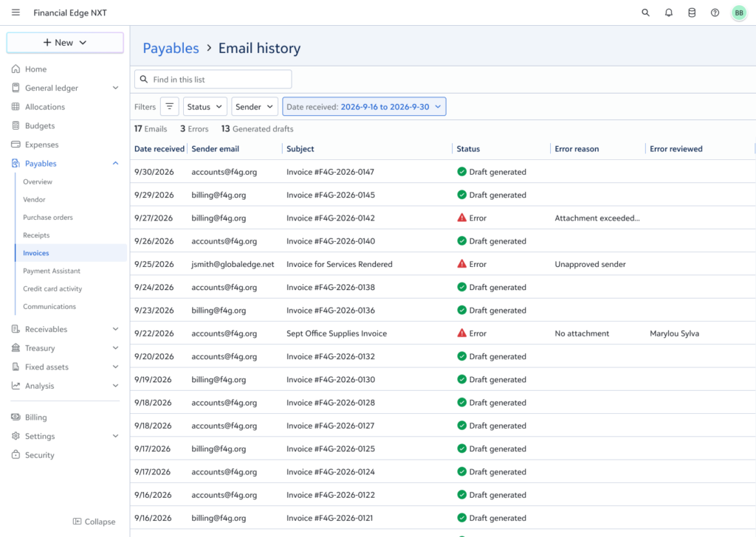756x537 pixels.
Task: Open Payment Assistant submenu item
Action: (x=52, y=271)
